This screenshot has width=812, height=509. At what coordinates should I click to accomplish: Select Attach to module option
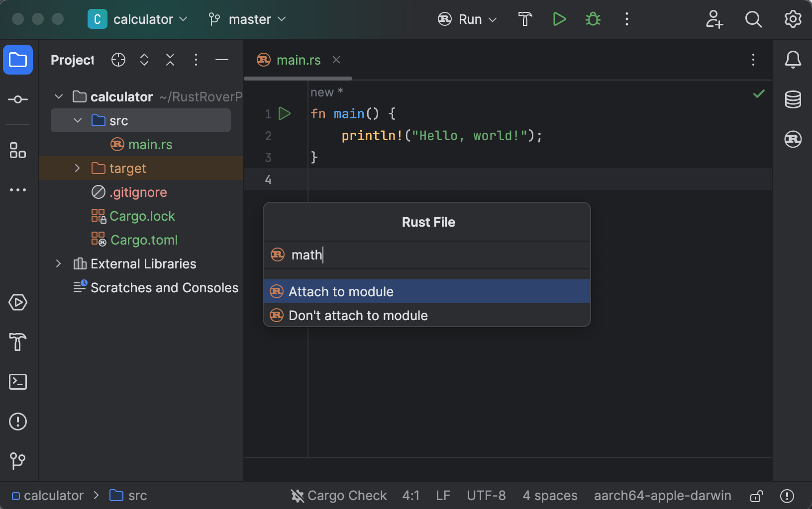427,291
